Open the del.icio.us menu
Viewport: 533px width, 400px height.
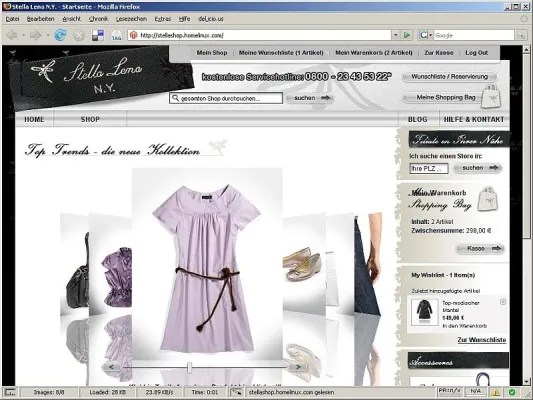click(x=211, y=19)
